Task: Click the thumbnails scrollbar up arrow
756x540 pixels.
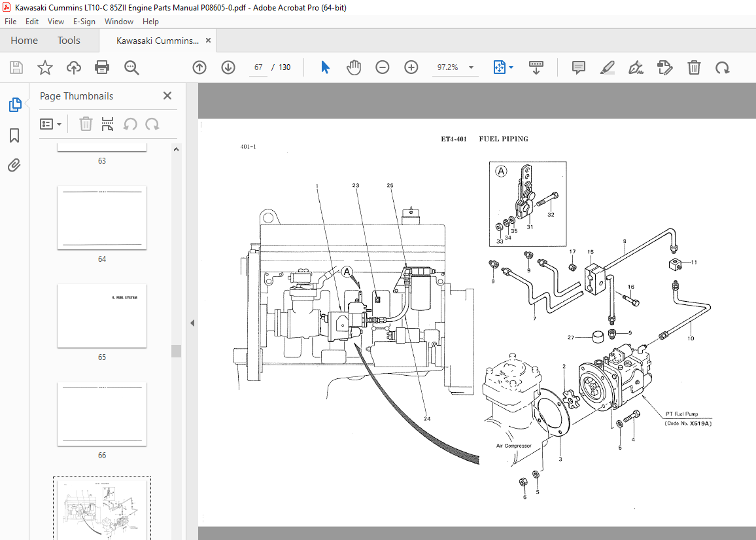Action: coord(176,150)
